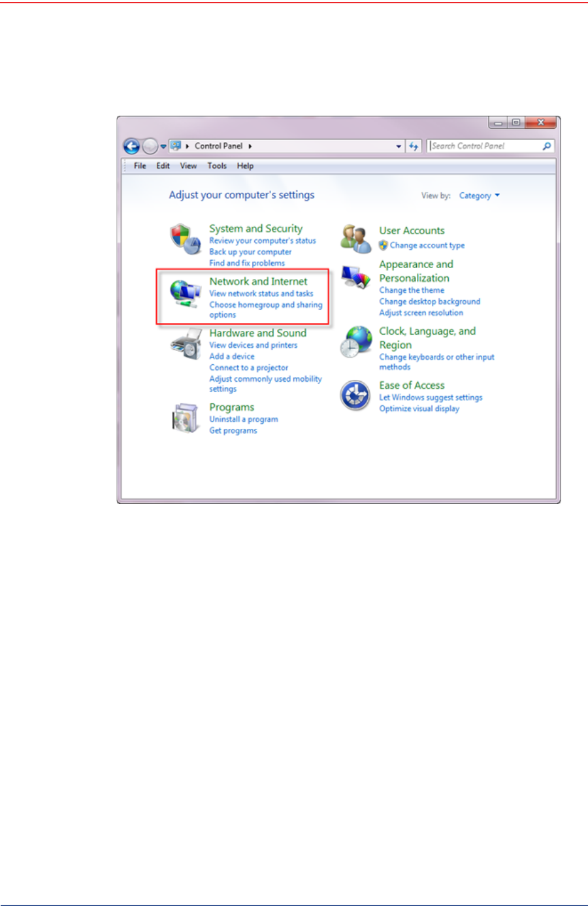Click the greyed Forward arrow button
Screen dimensions: 588x912
(x=150, y=146)
